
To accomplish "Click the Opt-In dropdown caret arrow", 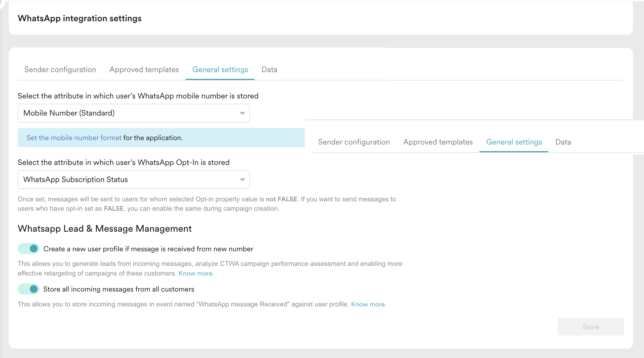I will click(242, 180).
